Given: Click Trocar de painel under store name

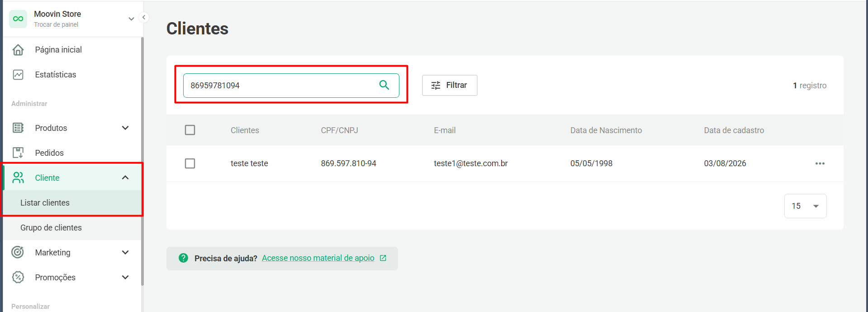Looking at the screenshot, I should tap(56, 24).
